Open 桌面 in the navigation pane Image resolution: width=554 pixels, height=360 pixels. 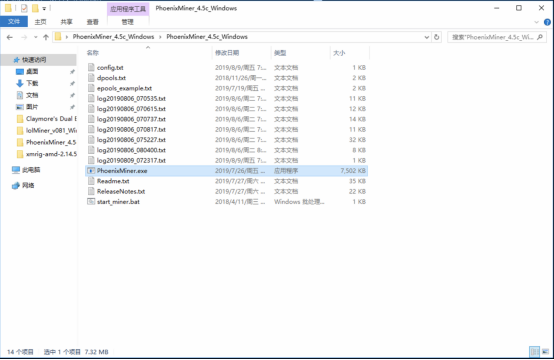pos(32,72)
